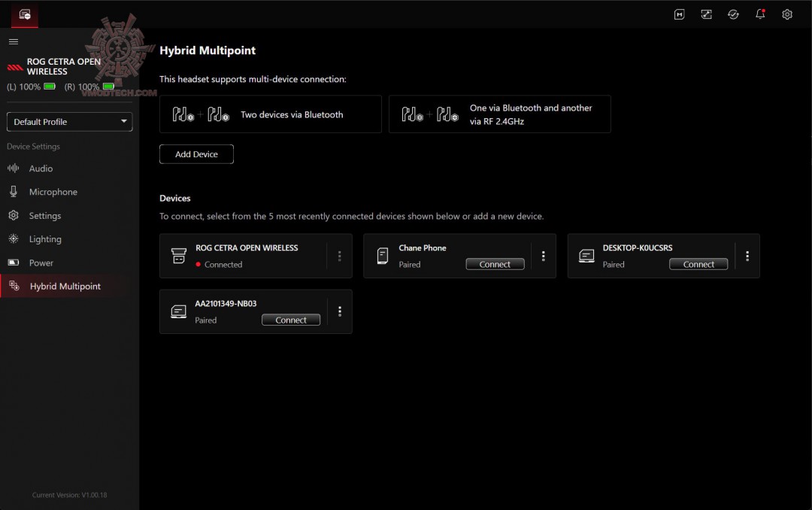The width and height of the screenshot is (812, 510).
Task: Open the update sync icon in top bar
Action: (733, 14)
